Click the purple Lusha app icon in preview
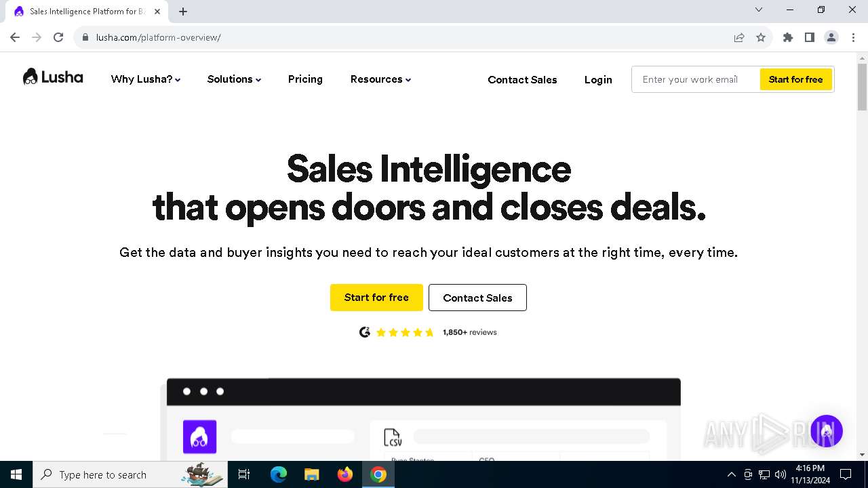Viewport: 868px width, 488px height. click(x=199, y=436)
